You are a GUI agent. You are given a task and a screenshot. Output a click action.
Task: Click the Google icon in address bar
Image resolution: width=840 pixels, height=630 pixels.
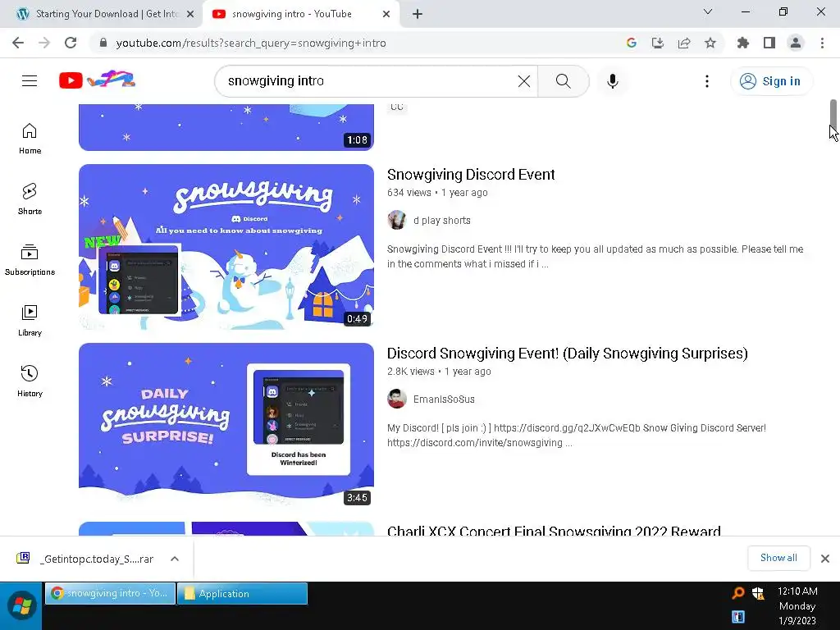(x=631, y=43)
